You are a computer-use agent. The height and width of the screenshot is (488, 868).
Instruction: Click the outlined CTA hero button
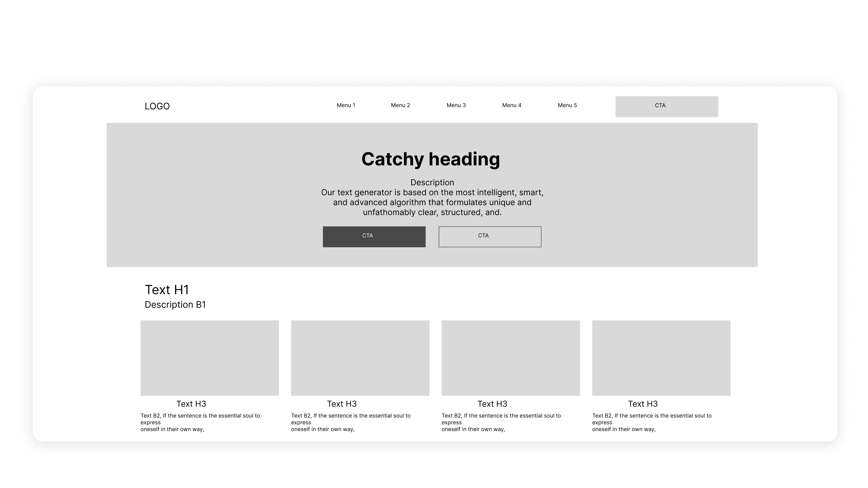[490, 237]
